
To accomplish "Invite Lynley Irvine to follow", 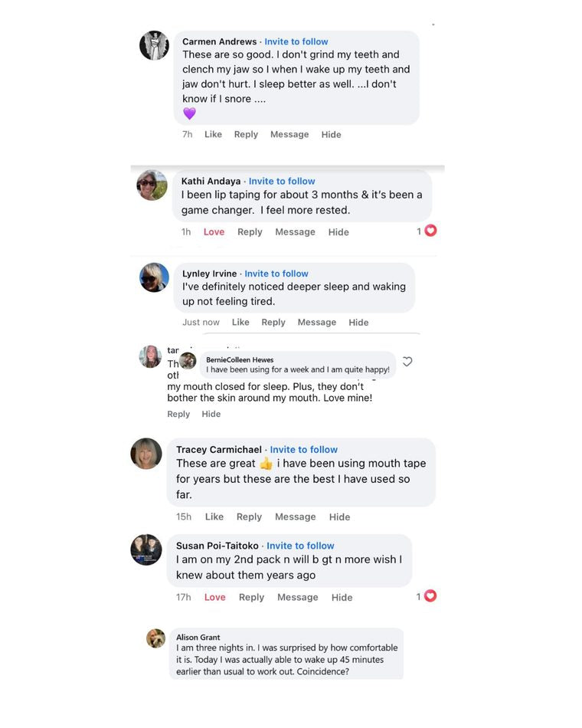I will [x=276, y=274].
